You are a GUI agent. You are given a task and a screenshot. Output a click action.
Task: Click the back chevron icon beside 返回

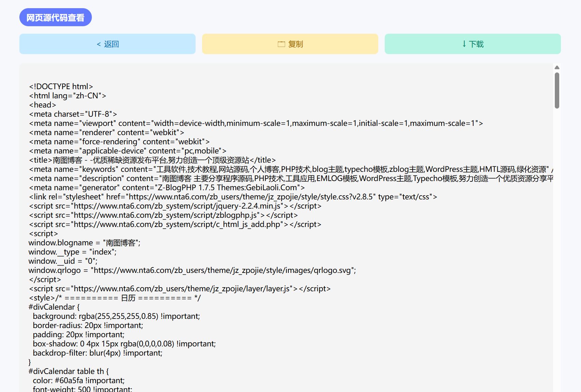click(99, 44)
